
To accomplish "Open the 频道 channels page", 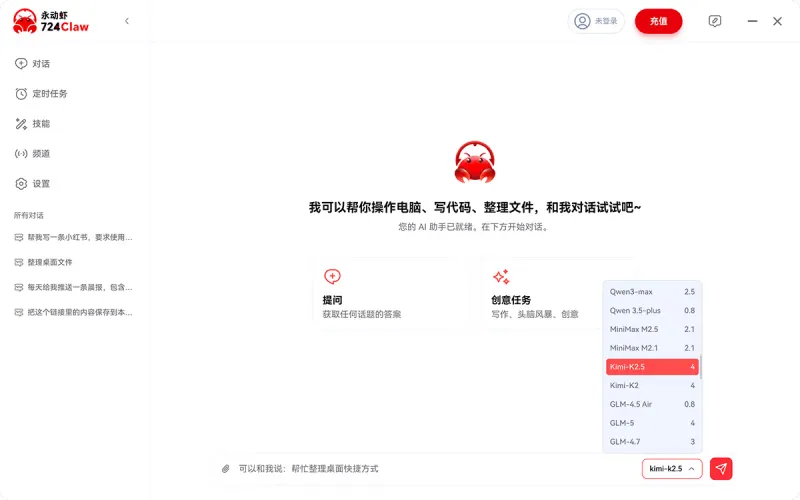I will click(x=33, y=154).
